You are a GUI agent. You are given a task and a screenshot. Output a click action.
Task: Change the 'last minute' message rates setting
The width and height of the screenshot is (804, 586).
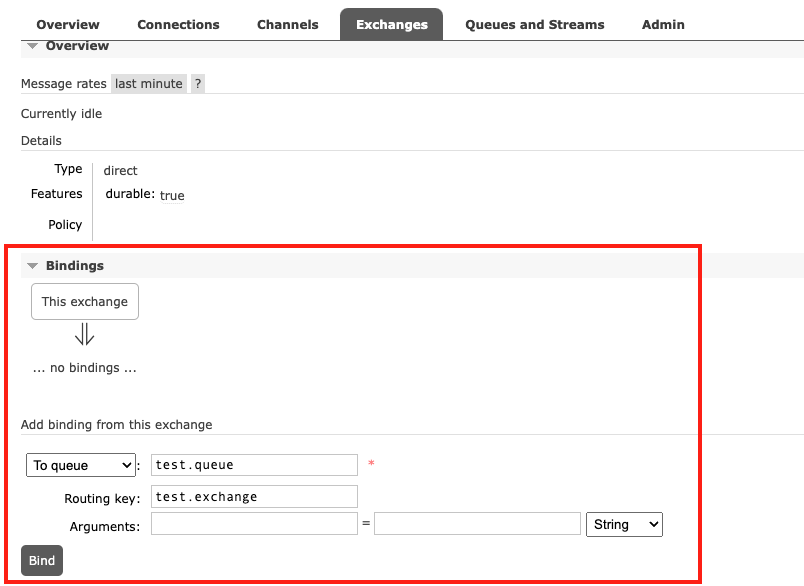(x=147, y=83)
